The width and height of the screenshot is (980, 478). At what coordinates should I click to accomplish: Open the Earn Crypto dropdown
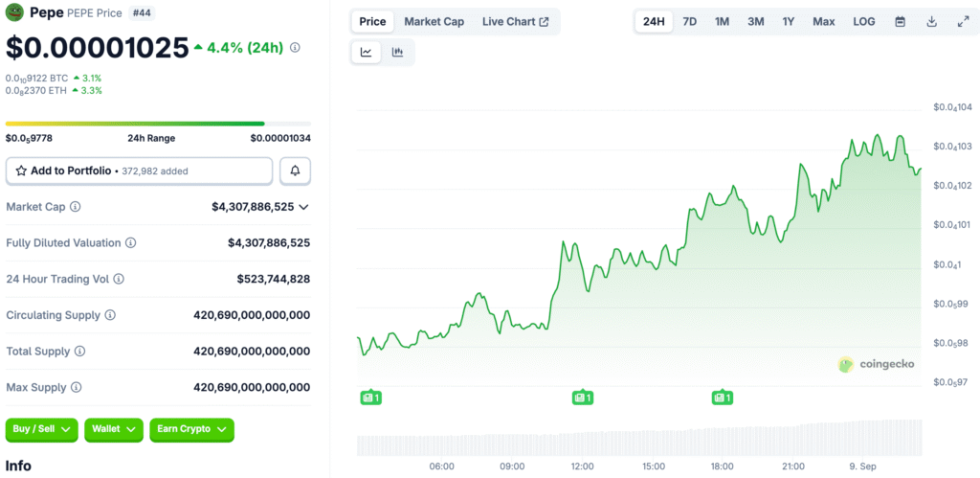click(x=191, y=430)
